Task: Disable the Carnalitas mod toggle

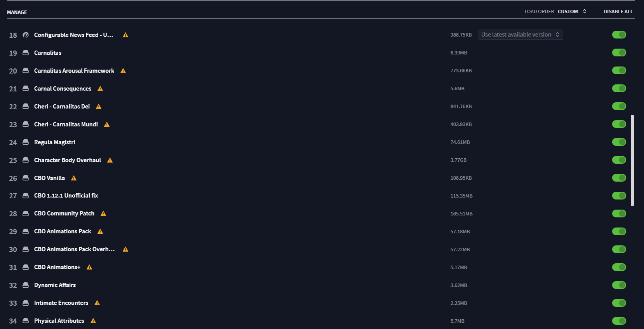Action: pos(619,52)
